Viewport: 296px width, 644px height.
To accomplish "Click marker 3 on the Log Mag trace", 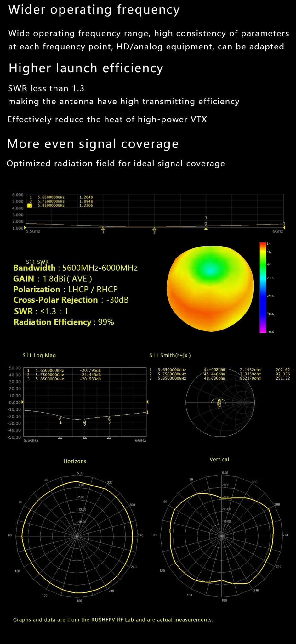I will tap(109, 420).
